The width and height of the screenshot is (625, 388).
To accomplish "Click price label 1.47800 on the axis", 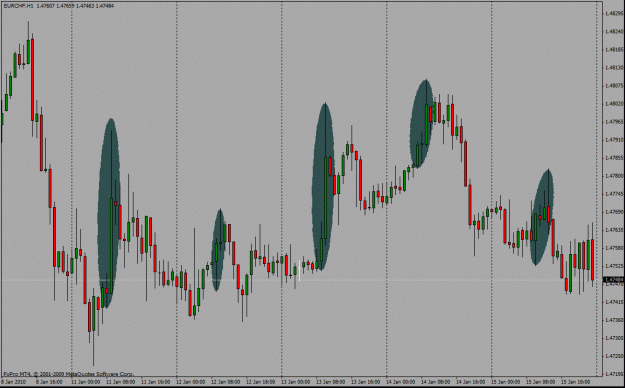I will tap(614, 176).
